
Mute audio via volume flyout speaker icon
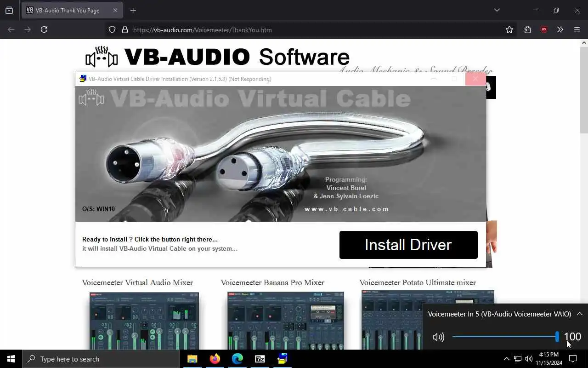[x=439, y=337]
